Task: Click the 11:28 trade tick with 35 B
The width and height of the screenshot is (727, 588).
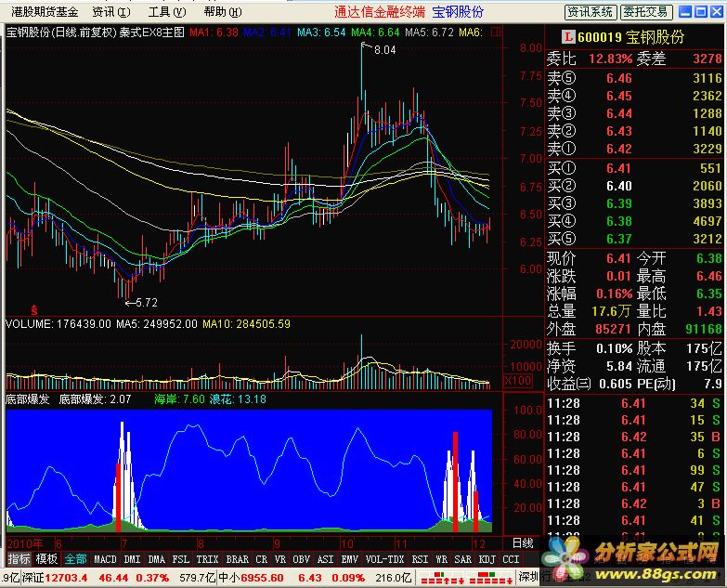Action: pos(633,437)
